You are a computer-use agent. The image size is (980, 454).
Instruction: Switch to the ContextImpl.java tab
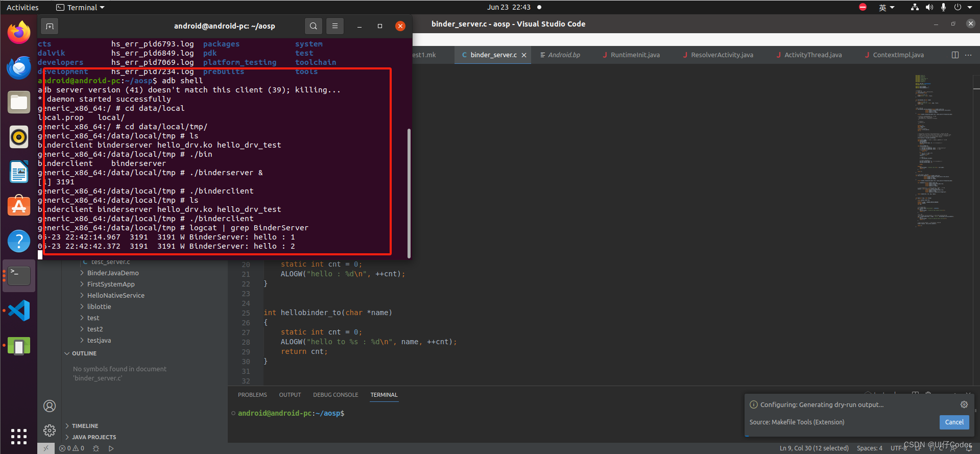click(898, 55)
